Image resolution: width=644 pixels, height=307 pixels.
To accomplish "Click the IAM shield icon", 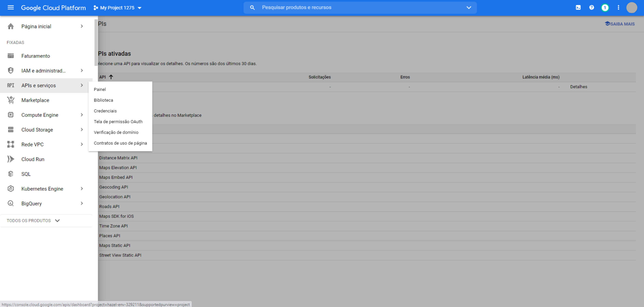I will point(11,70).
